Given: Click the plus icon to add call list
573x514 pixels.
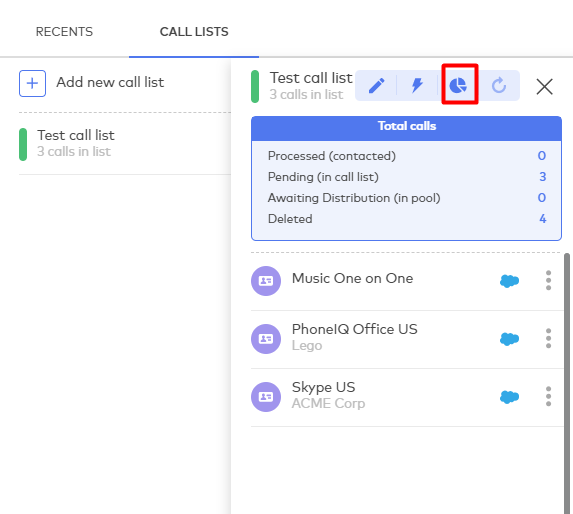Looking at the screenshot, I should point(33,83).
